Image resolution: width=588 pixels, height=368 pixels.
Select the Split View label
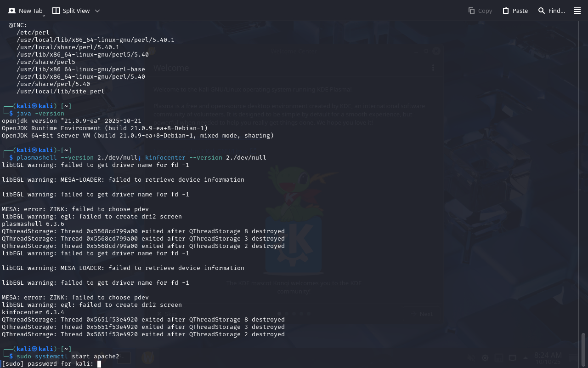(76, 11)
